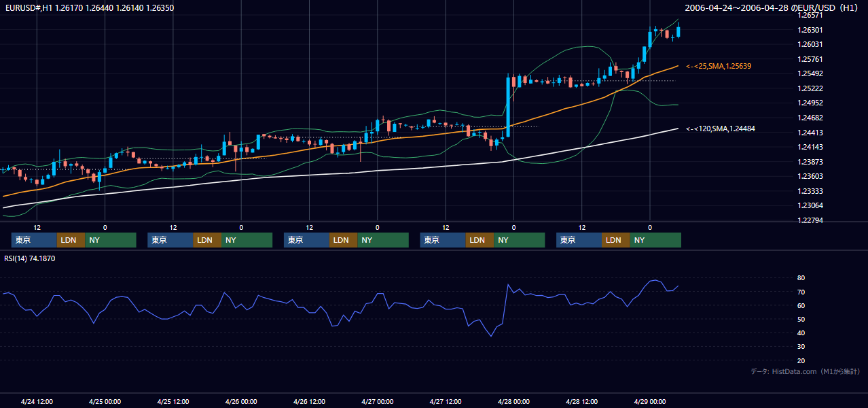
Task: Click the 1.23873 price axis label
Action: 810,162
